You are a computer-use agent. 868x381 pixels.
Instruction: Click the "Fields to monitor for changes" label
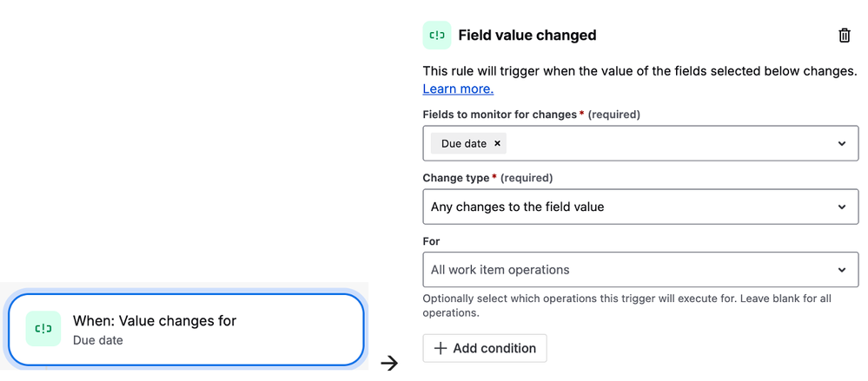click(x=499, y=115)
